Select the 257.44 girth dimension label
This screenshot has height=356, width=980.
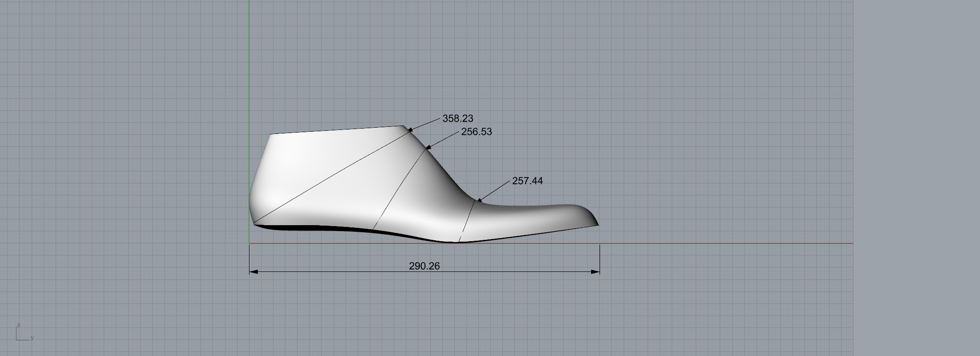527,181
